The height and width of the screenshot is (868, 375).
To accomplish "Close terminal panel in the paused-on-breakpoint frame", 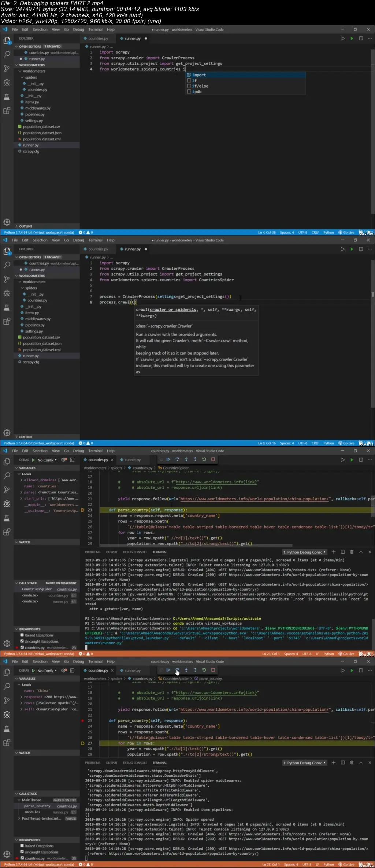I will point(370,552).
